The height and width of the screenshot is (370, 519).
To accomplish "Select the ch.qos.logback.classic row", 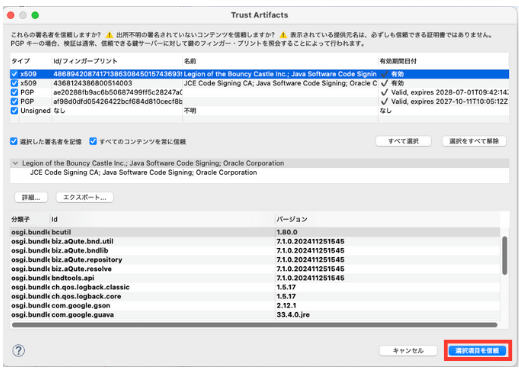I will [255, 287].
